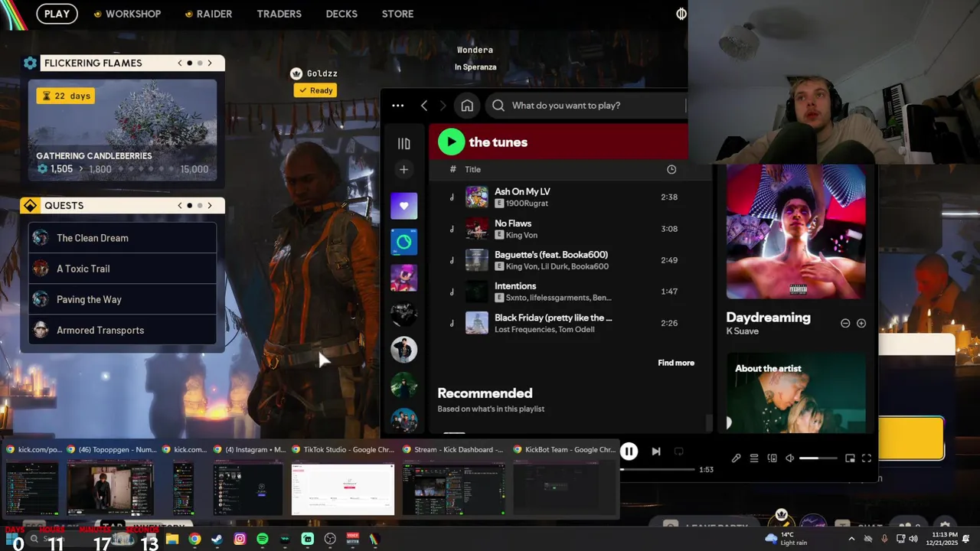Open Spotify's three-dot menu

point(397,106)
